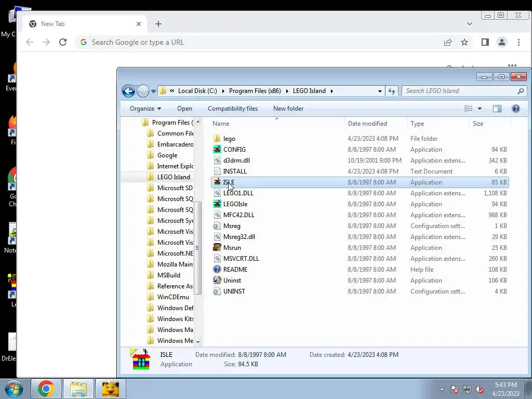This screenshot has width=532, height=399.
Task: Expand arrow after LEGO Island breadcrumb
Action: [x=331, y=91]
